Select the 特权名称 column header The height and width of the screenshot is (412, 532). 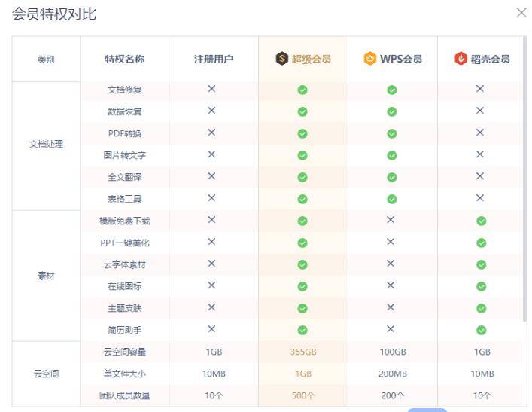[x=124, y=59]
